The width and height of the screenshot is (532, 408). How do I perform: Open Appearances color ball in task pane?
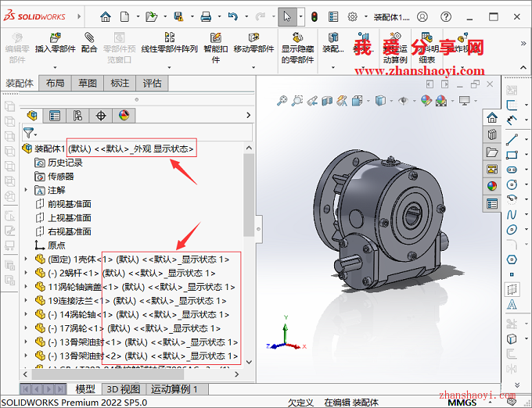point(492,186)
